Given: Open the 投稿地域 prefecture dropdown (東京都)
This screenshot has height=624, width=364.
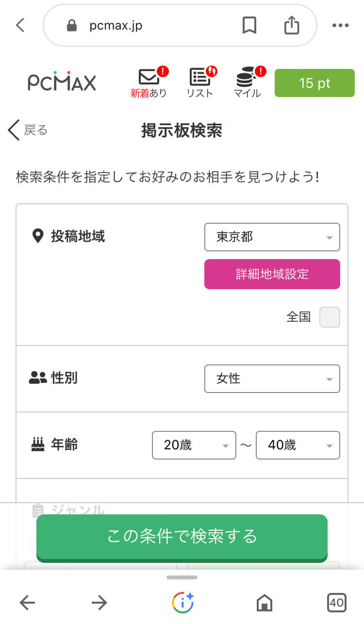Looking at the screenshot, I should click(x=272, y=237).
